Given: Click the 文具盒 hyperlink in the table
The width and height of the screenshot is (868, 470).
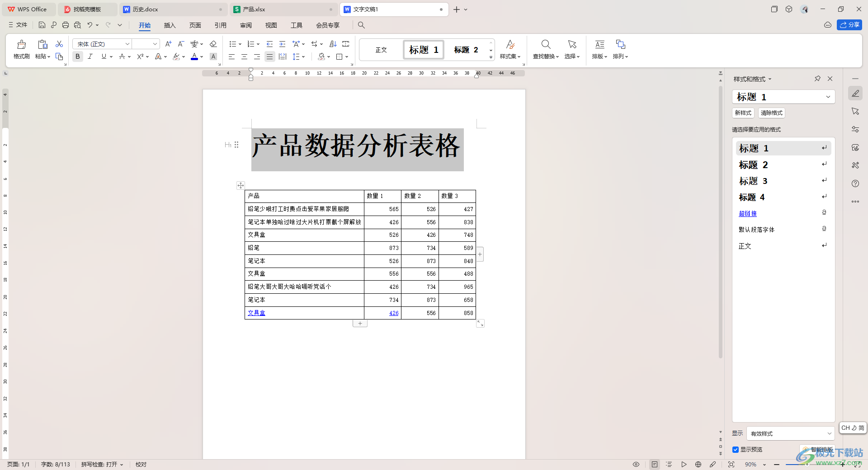Looking at the screenshot, I should tap(256, 313).
